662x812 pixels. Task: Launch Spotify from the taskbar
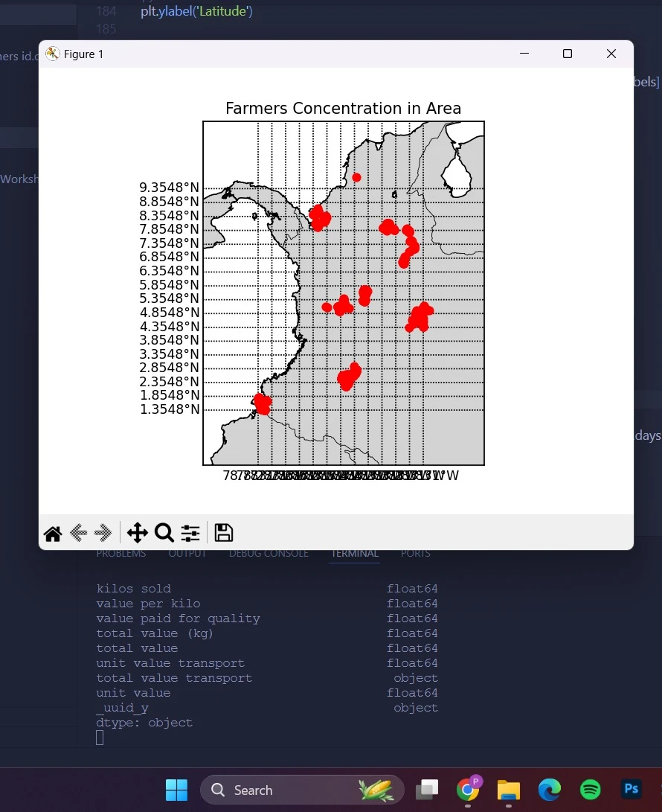590,790
